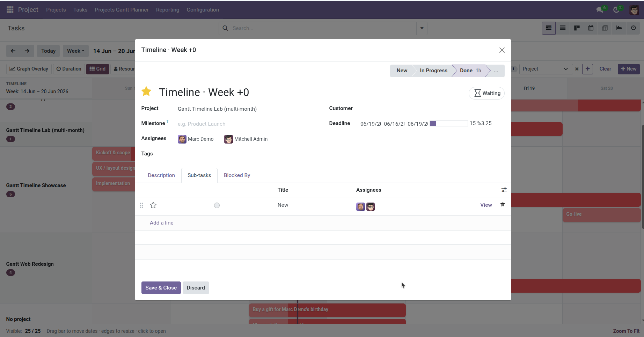This screenshot has width=644, height=337.
Task: Grab the sub-task row drag handle
Action: [x=141, y=205]
